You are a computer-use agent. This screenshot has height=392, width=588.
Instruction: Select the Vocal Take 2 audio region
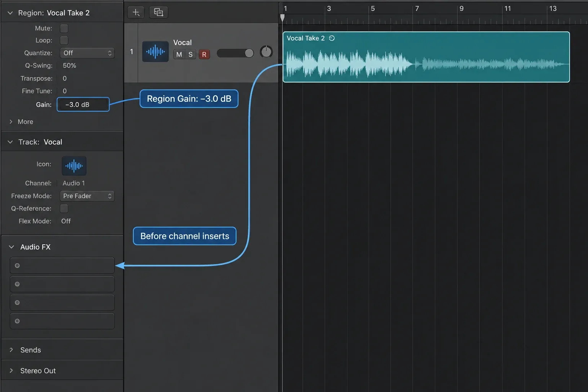point(426,57)
